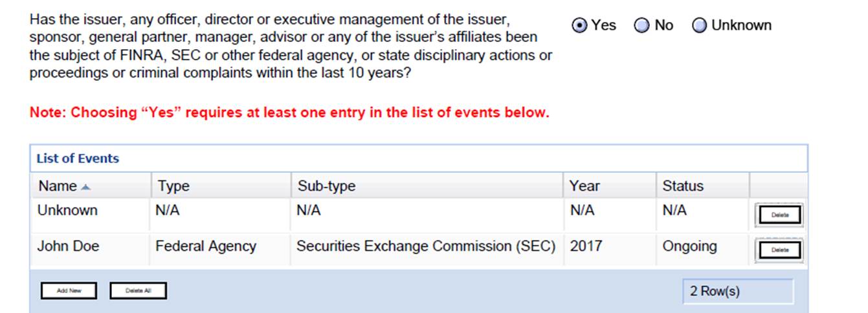Click the 2 Row(s) count field

738,291
